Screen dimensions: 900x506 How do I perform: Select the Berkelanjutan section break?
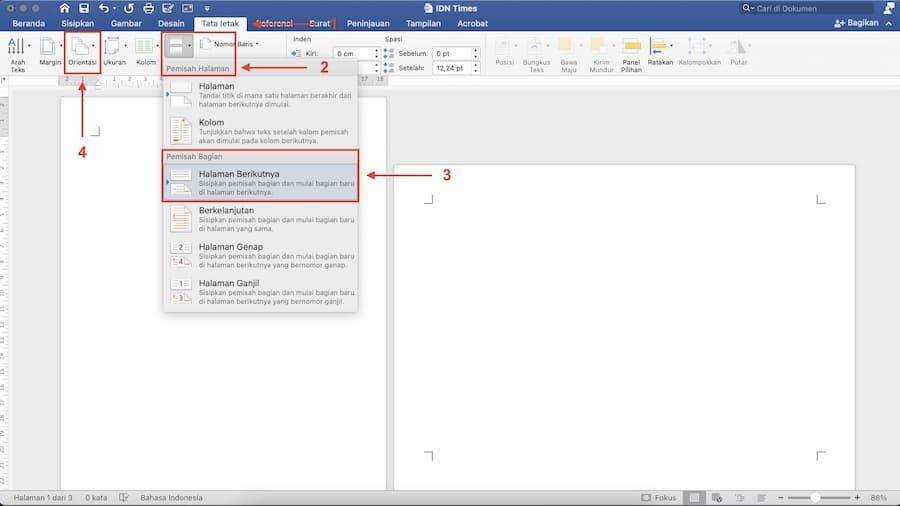pyautogui.click(x=260, y=219)
